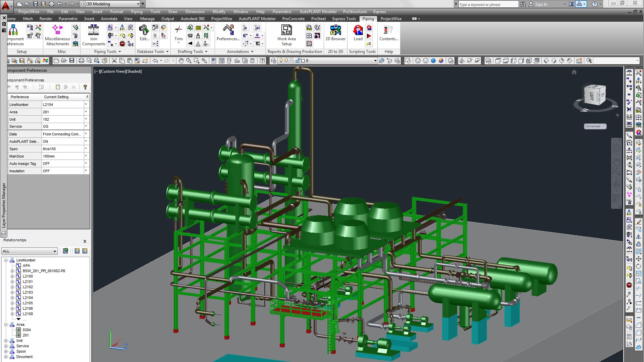Expand the Piping Tools panel dropdown
The width and height of the screenshot is (644, 362).
120,52
